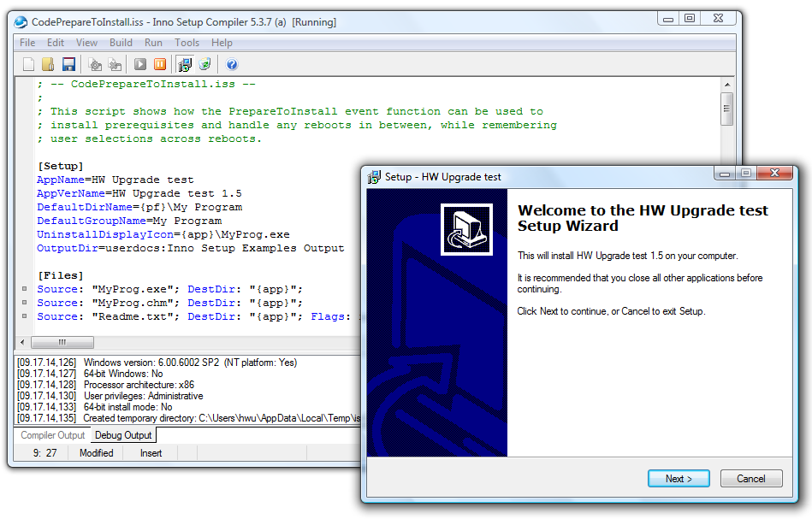Click the OutputDir directive line

click(x=190, y=248)
